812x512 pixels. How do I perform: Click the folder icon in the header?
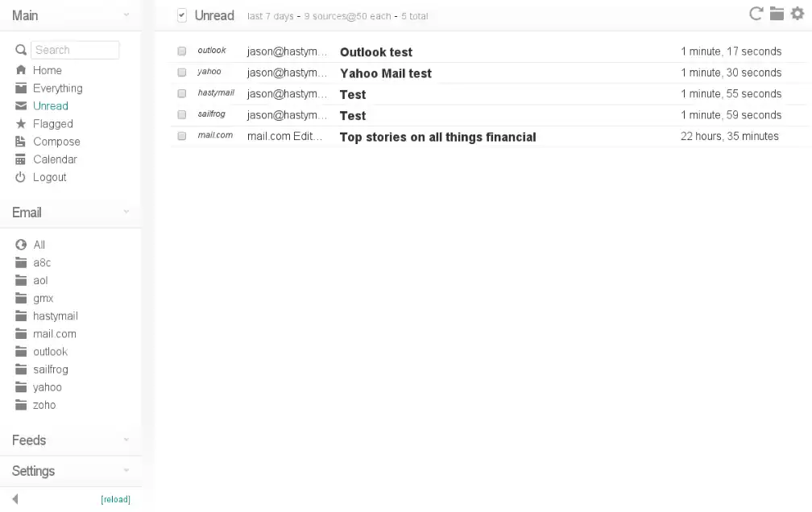777,13
